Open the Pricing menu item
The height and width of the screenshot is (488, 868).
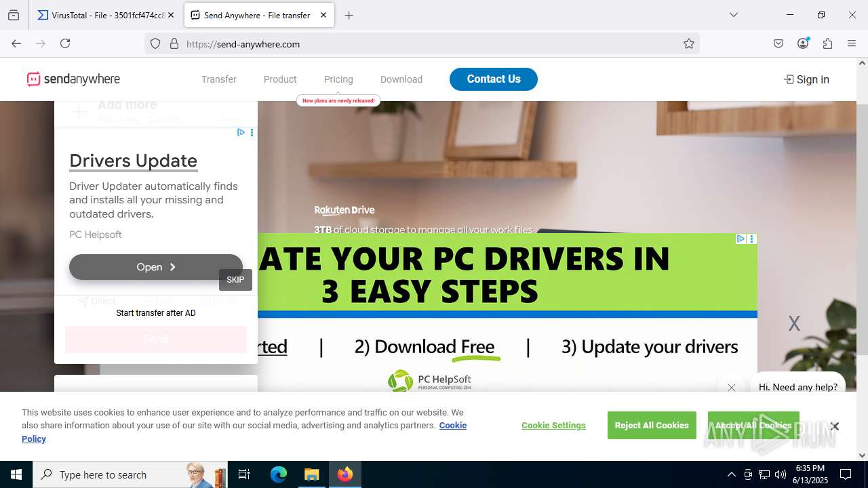coord(338,79)
